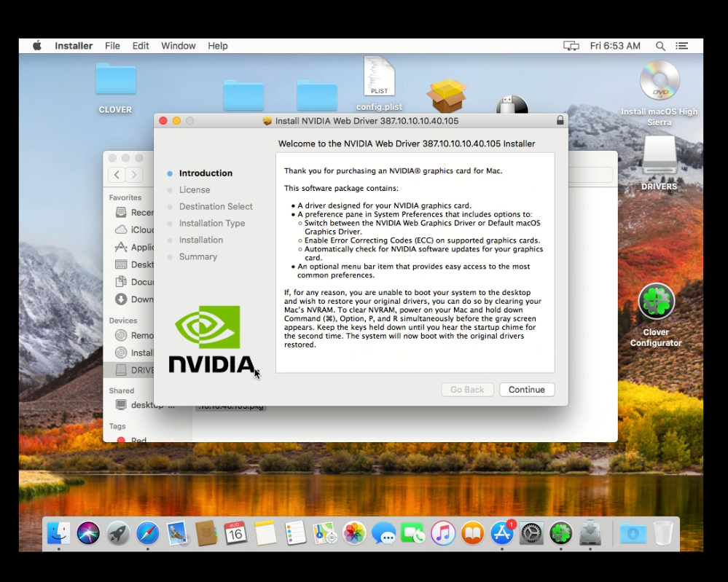The height and width of the screenshot is (582, 728).
Task: Click the NVIDIA logo image
Action: (x=211, y=339)
